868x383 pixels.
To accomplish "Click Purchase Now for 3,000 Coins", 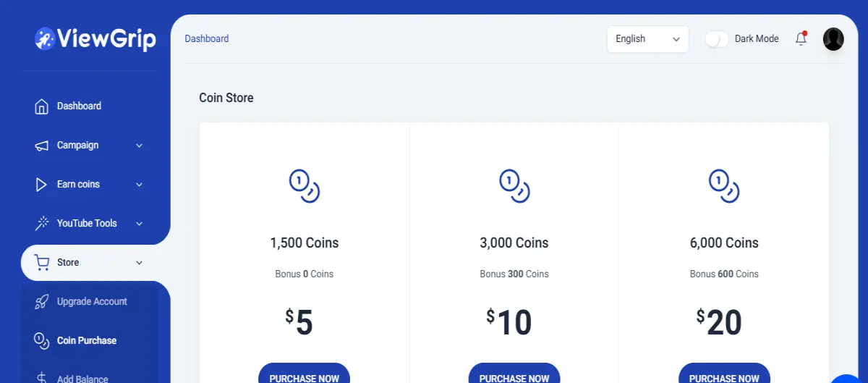I will point(514,374).
